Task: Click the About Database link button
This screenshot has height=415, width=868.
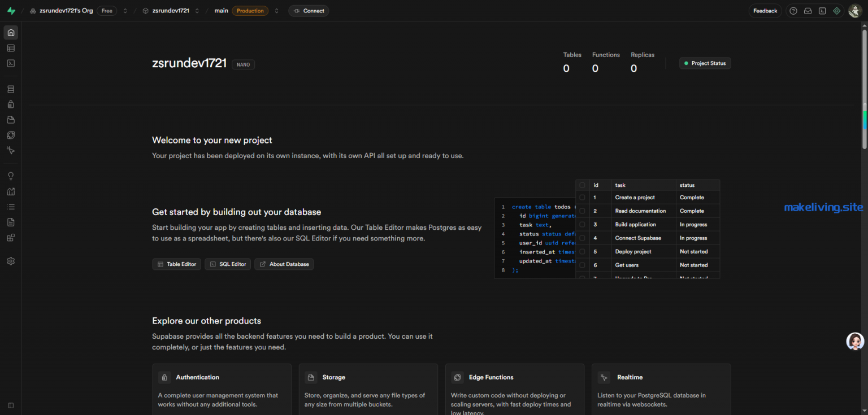Action: (x=284, y=264)
